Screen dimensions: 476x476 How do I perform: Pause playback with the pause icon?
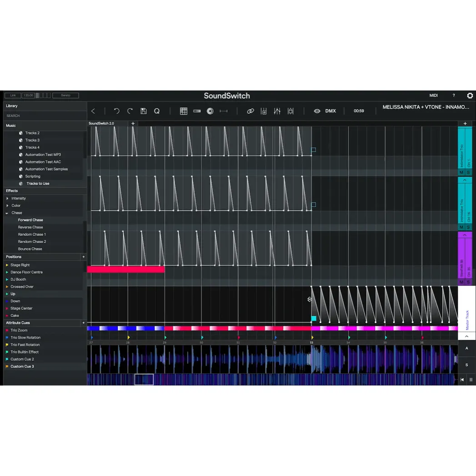pos(471,380)
